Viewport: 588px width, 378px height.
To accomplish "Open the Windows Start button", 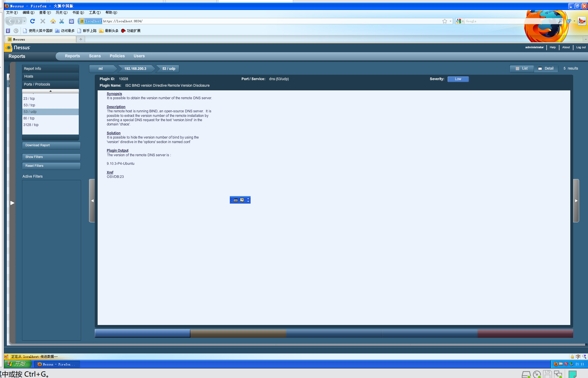I will click(17, 364).
